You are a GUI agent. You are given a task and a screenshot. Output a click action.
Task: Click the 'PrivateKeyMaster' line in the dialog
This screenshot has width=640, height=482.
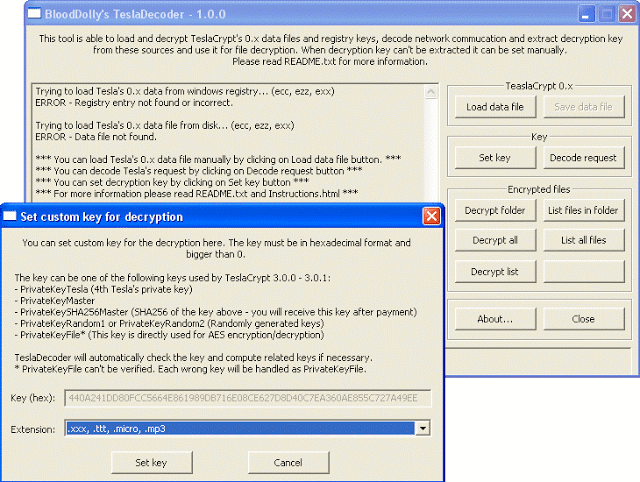tap(55, 301)
